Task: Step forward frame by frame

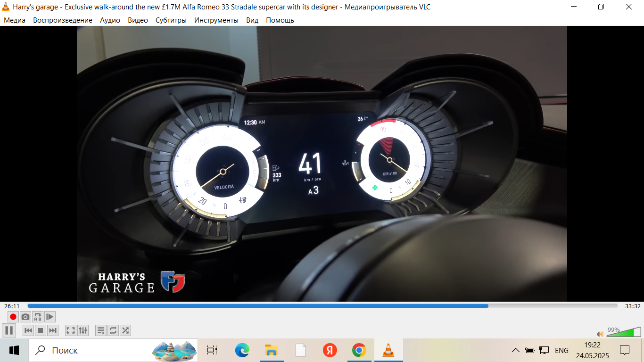Action: [50, 317]
